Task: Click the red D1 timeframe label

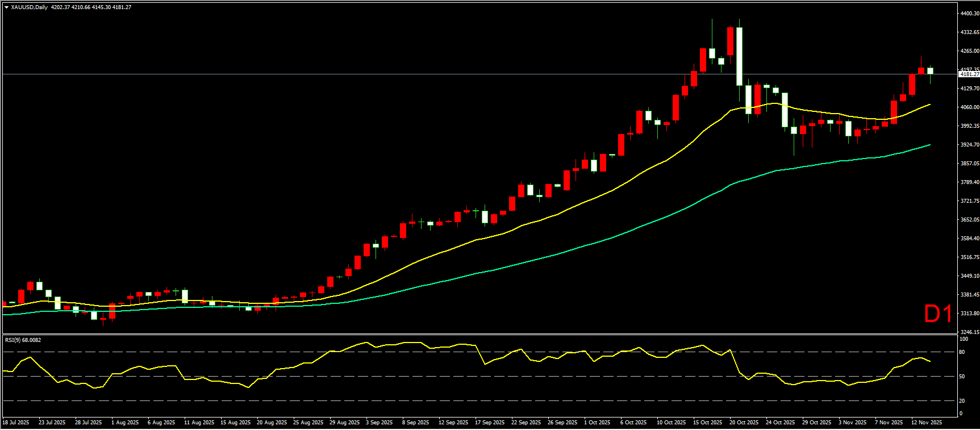Action: click(937, 314)
